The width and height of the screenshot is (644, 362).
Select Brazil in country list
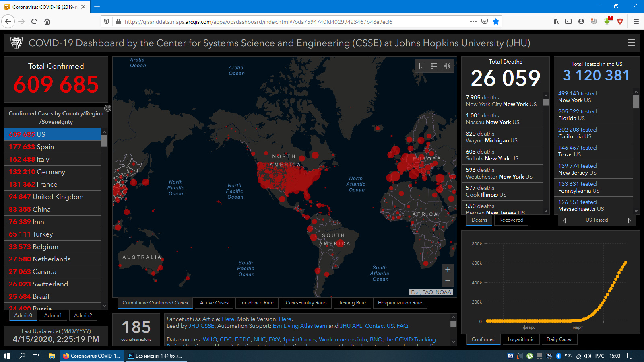pos(53,296)
